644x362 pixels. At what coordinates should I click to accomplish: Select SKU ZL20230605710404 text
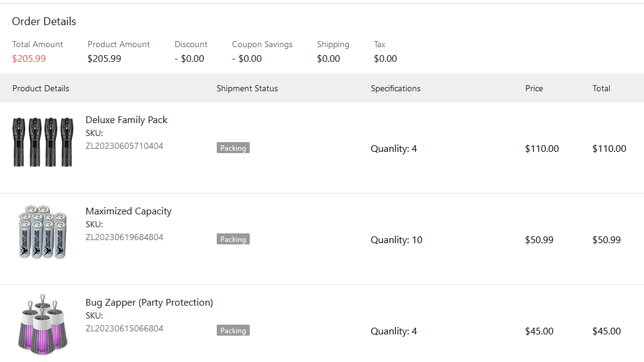(x=124, y=146)
